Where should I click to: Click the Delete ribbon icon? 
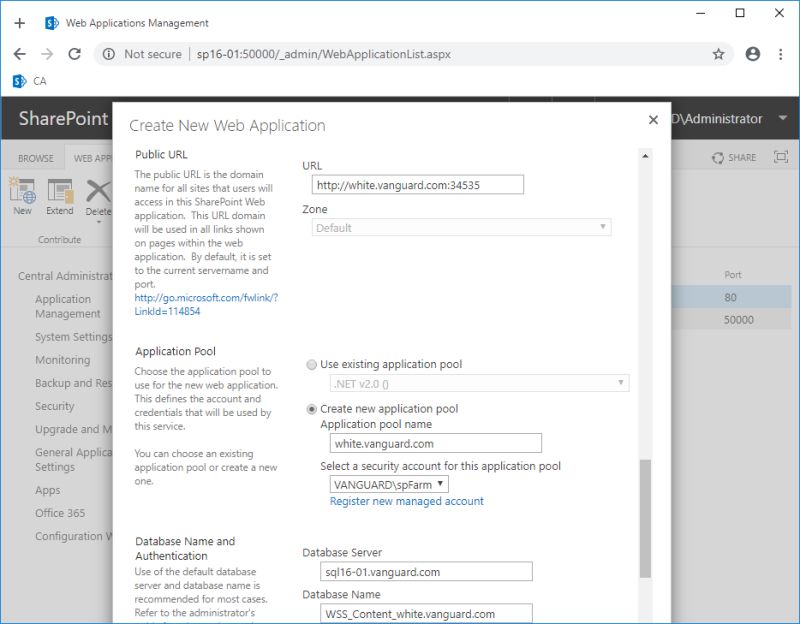[98, 199]
